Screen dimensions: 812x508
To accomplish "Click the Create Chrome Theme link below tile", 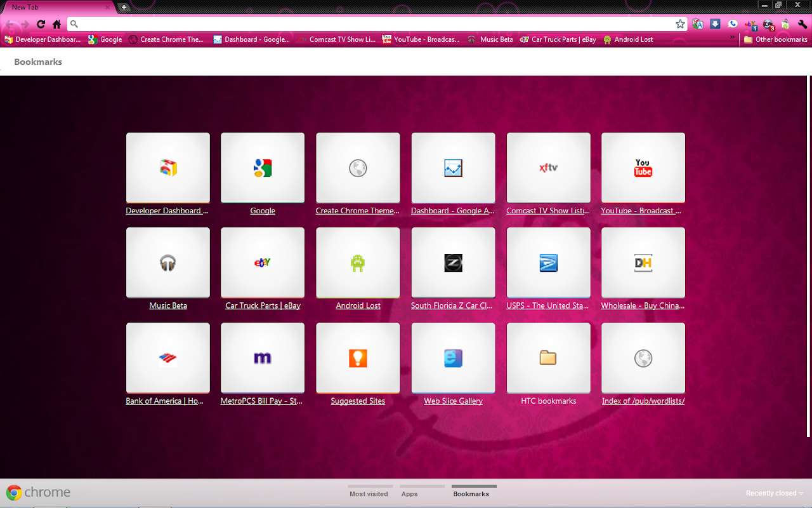I will (x=358, y=211).
